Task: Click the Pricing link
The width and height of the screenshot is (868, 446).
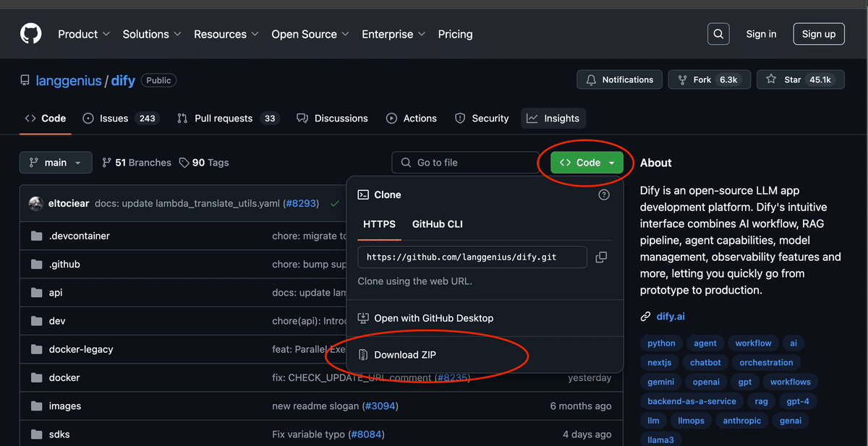Action: pyautogui.click(x=455, y=34)
